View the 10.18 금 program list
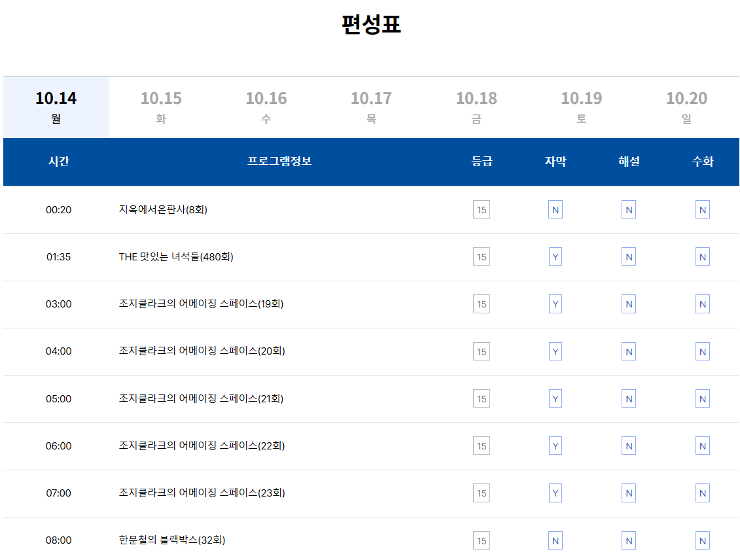 click(x=476, y=107)
